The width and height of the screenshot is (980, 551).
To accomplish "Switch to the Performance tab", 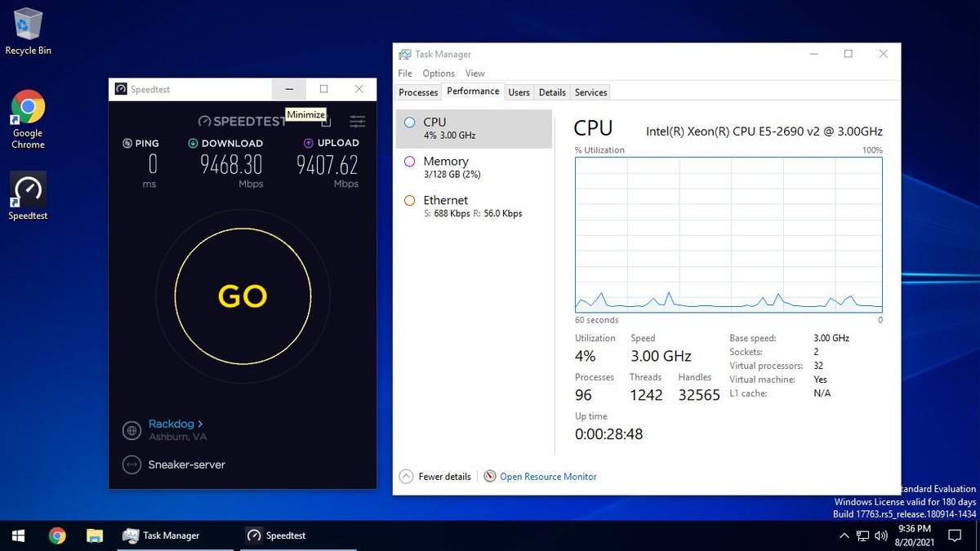I will [473, 91].
